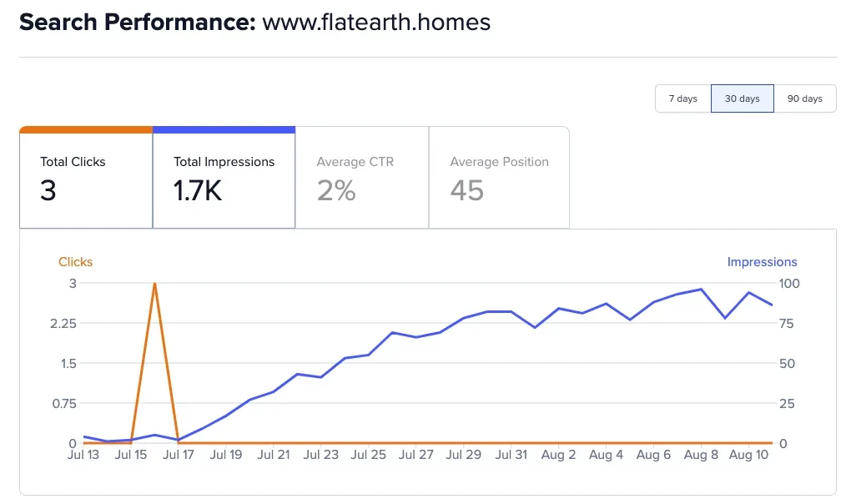Toggle the Total Clicks metric card

[86, 179]
